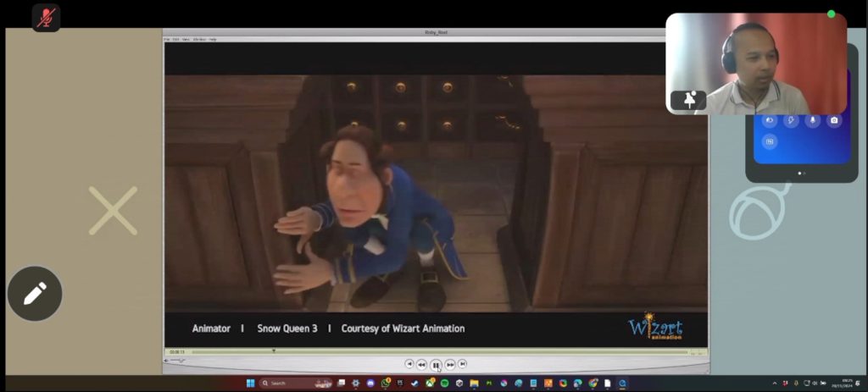Screen dimensions: 868x392
Task: Click the rewind button in the player
Action: click(421, 364)
